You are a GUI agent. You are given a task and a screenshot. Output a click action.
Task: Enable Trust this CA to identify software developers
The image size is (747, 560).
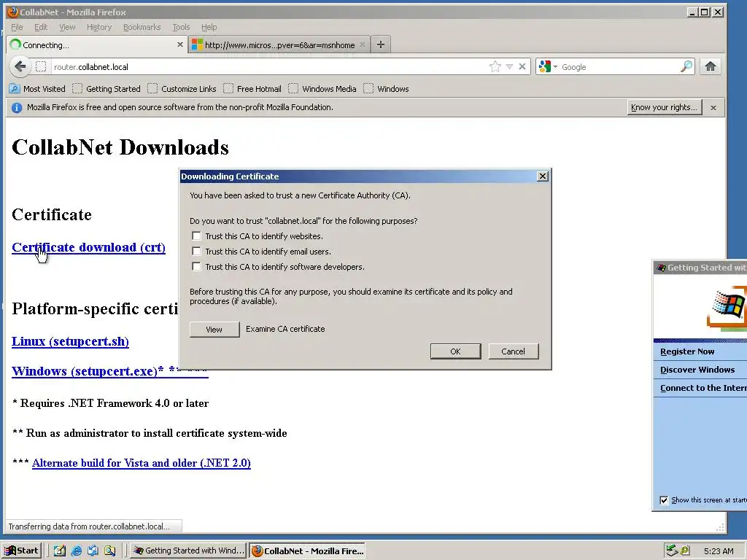pyautogui.click(x=196, y=266)
